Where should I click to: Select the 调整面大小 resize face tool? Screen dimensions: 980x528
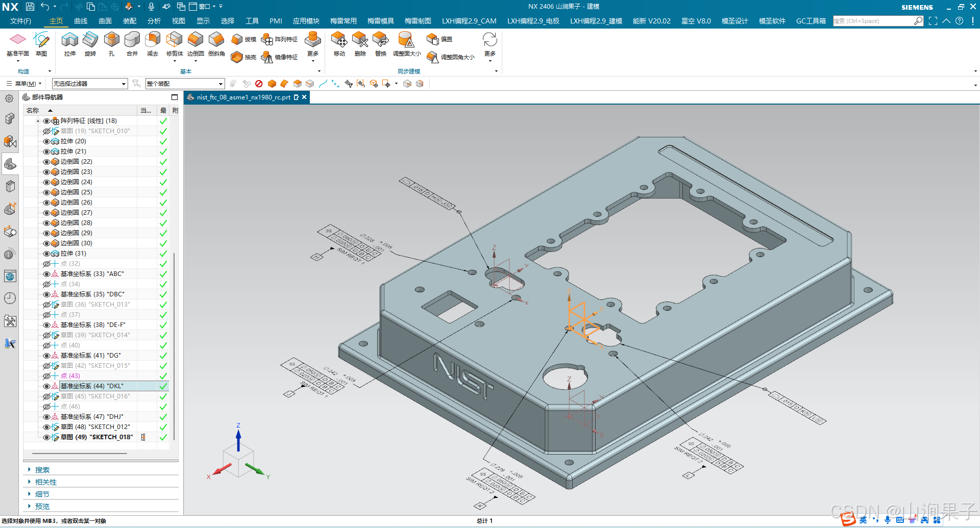coord(407,44)
